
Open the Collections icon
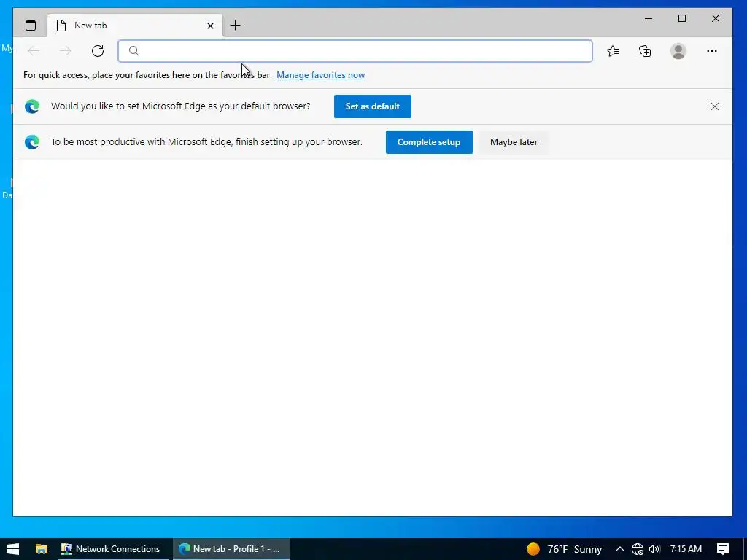click(645, 51)
